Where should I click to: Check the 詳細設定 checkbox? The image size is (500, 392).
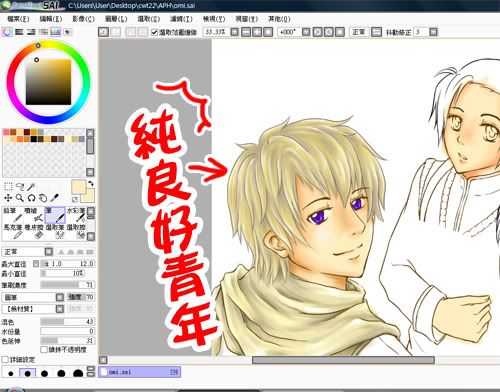point(5,360)
